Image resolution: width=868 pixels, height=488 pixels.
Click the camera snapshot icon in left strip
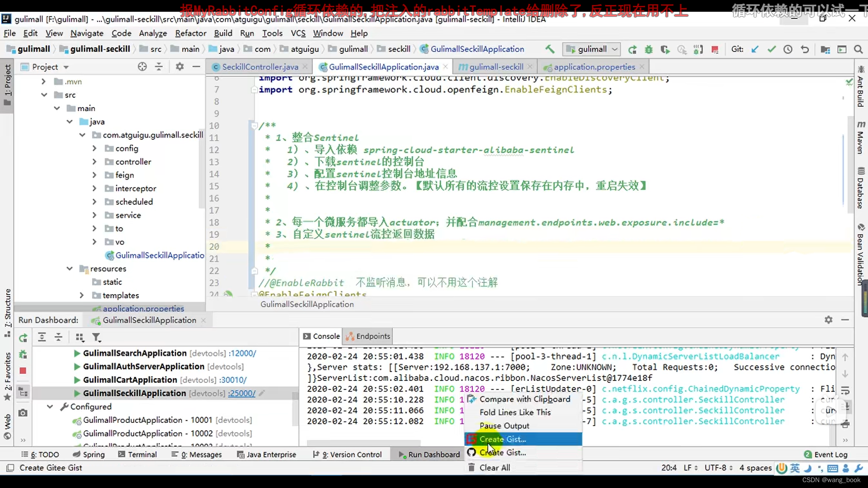click(23, 413)
